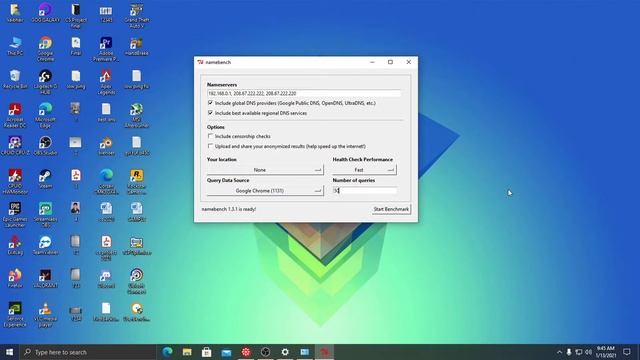Open CPUID HWMonitor shortcut
The image size is (640, 360).
coord(15,181)
